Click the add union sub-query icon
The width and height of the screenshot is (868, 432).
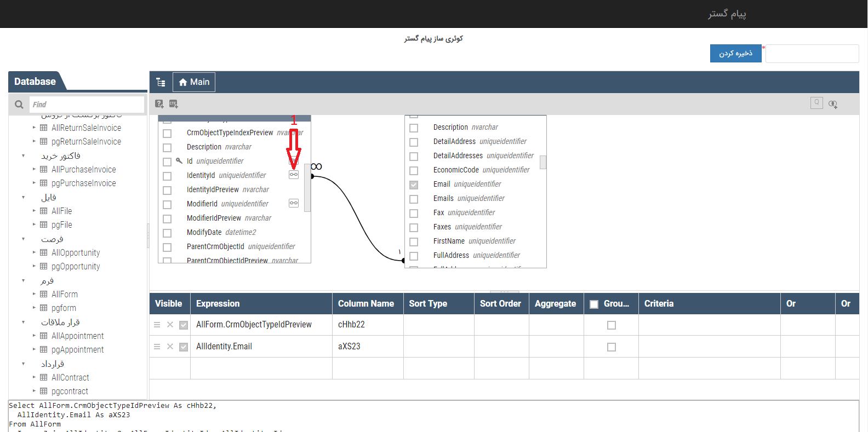tap(833, 104)
